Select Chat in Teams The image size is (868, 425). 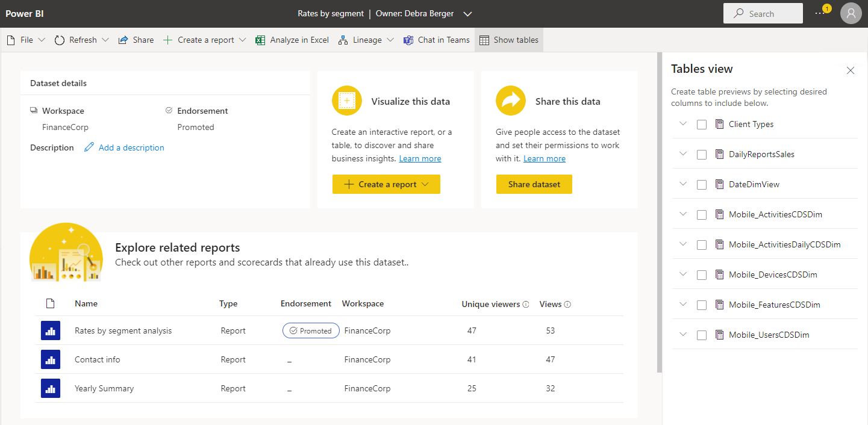point(436,40)
